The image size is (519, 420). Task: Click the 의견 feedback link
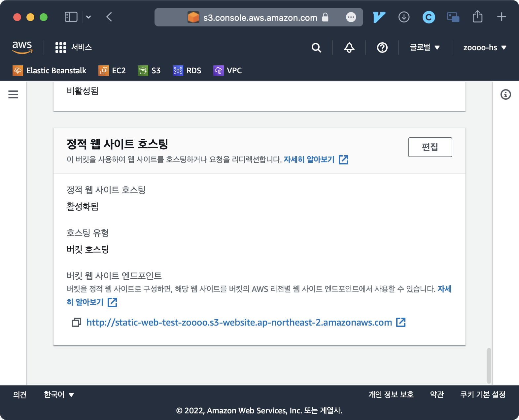point(20,395)
